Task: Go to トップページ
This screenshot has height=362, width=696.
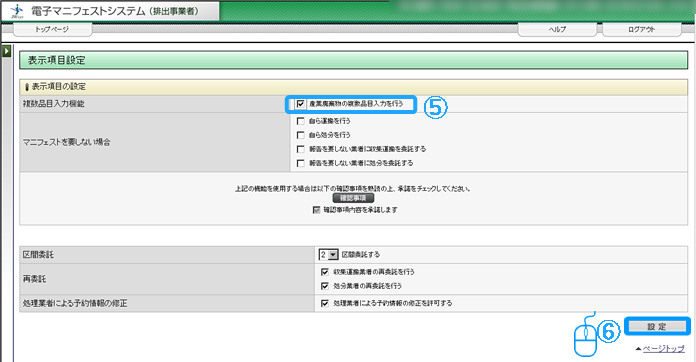Action: 52,29
